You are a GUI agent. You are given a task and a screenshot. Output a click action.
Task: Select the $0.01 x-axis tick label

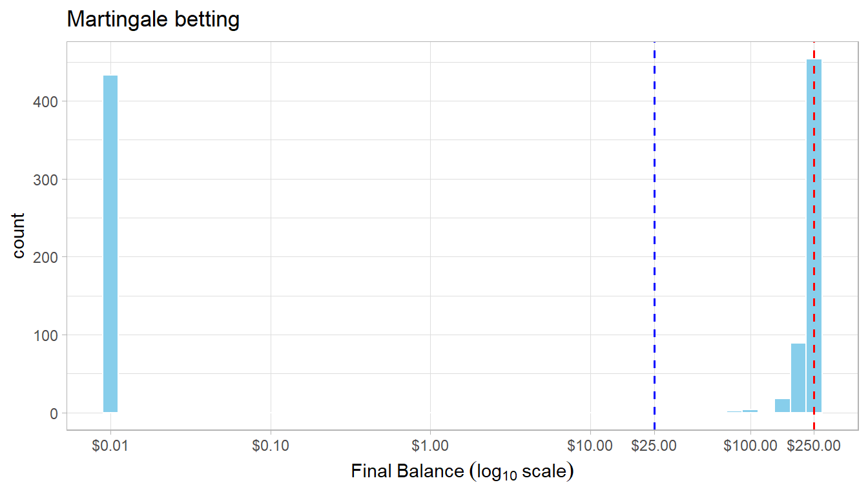click(110, 446)
